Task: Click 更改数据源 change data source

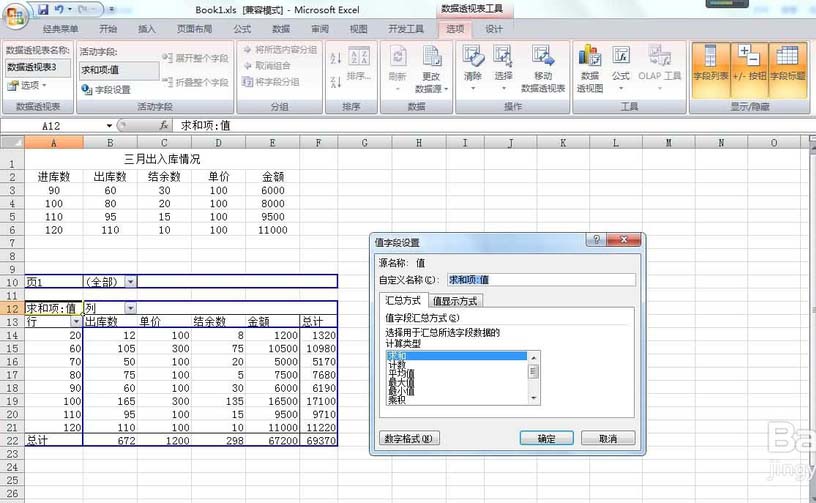Action: 431,69
